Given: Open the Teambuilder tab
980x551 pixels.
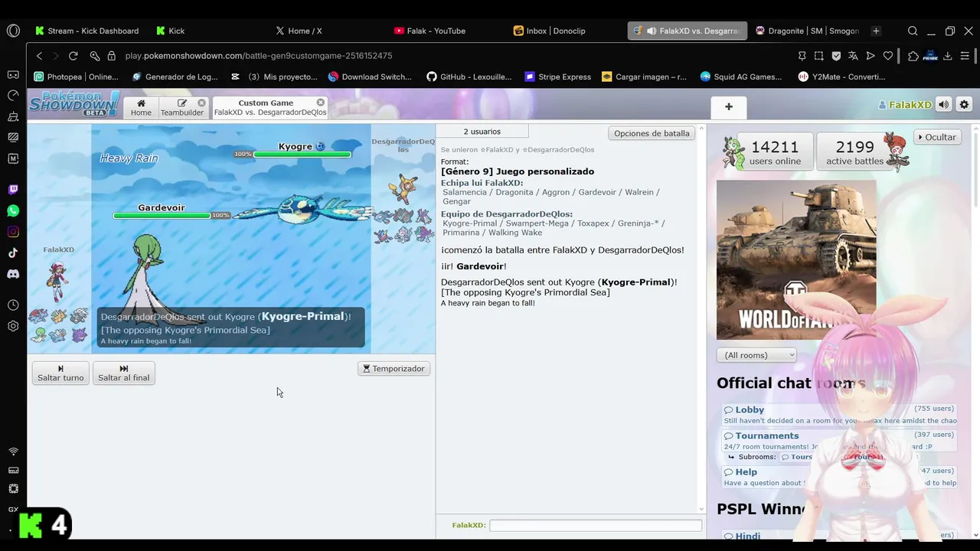Looking at the screenshot, I should pos(181,107).
